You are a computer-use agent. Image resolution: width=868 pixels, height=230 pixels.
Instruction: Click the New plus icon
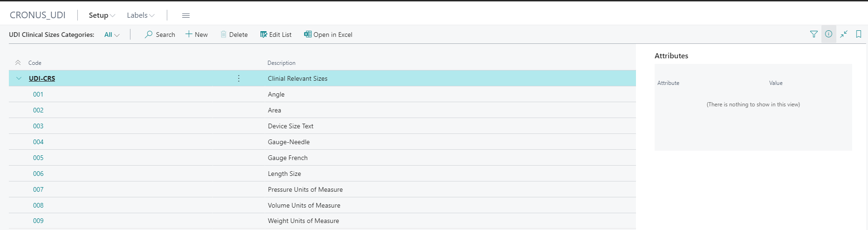click(189, 34)
